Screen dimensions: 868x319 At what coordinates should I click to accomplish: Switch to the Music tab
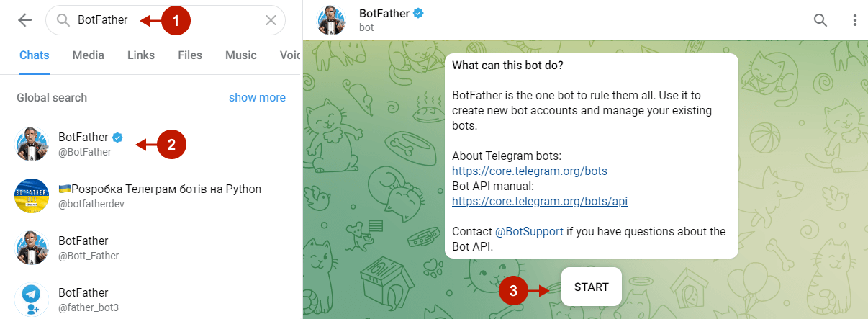pyautogui.click(x=240, y=55)
